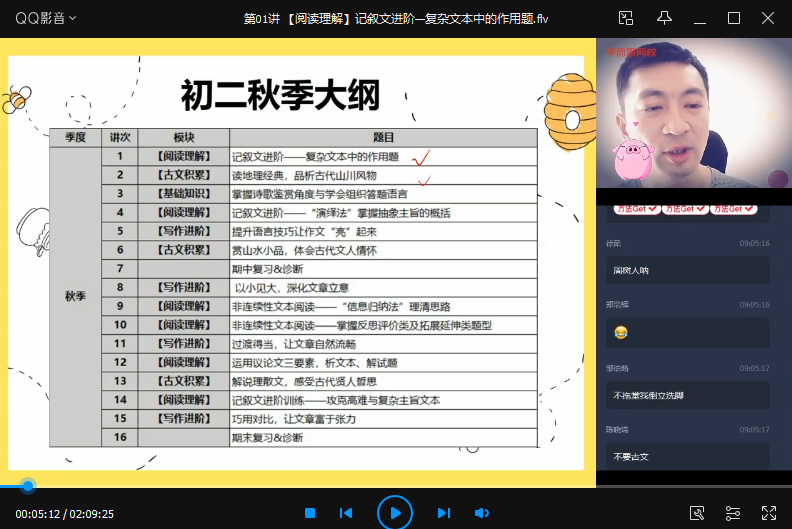Viewport: 792px width, 529px height.
Task: Mute the volume speaker icon
Action: coord(481,513)
